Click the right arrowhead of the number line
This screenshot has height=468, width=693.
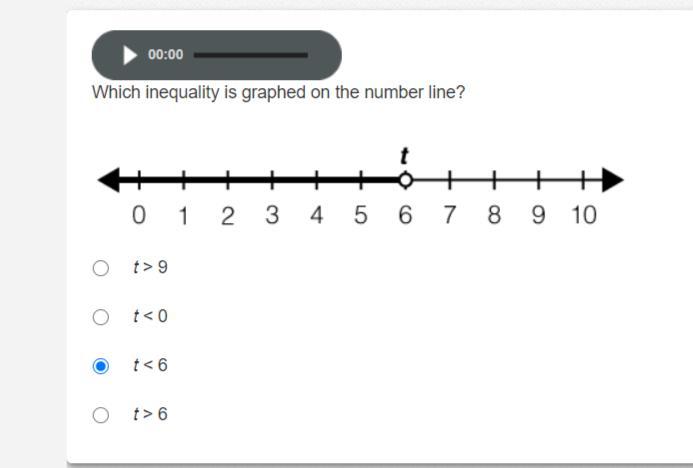point(613,180)
